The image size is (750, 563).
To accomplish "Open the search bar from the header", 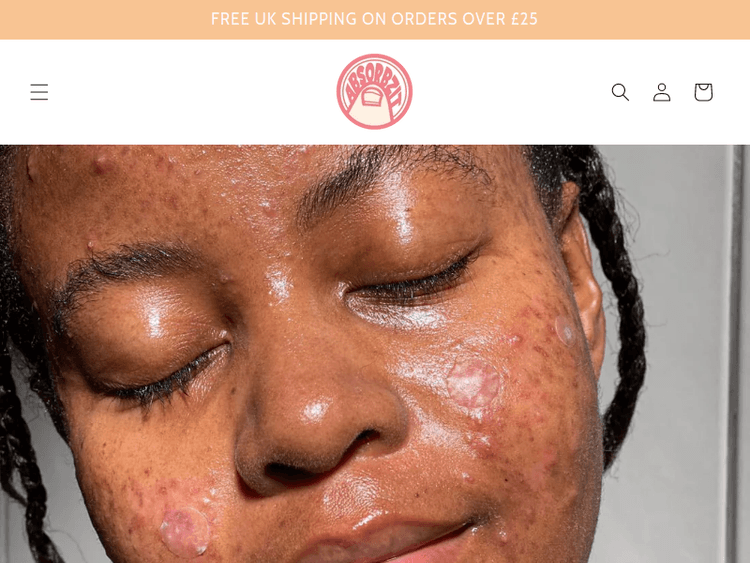I will (x=620, y=92).
